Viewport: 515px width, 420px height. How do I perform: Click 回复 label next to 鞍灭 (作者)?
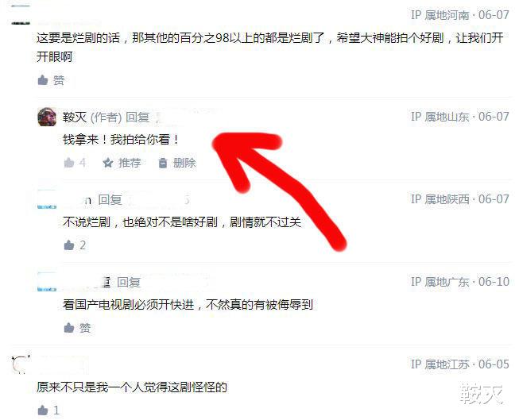coord(137,118)
